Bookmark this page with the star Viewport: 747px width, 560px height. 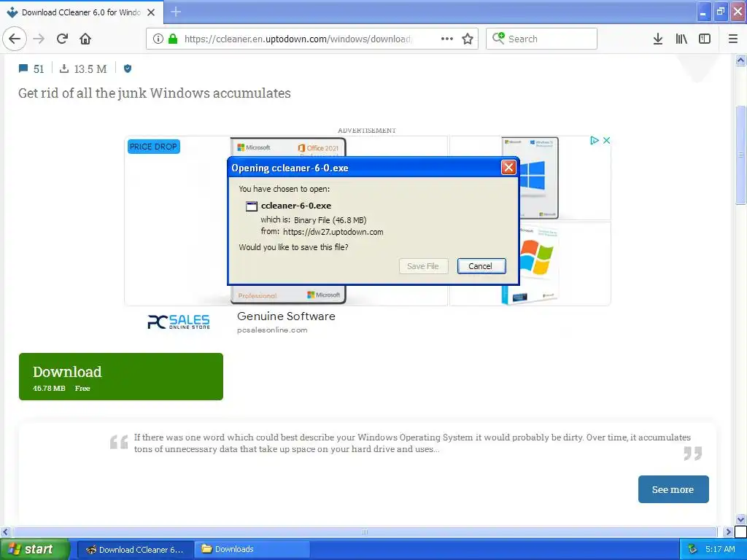pyautogui.click(x=468, y=39)
